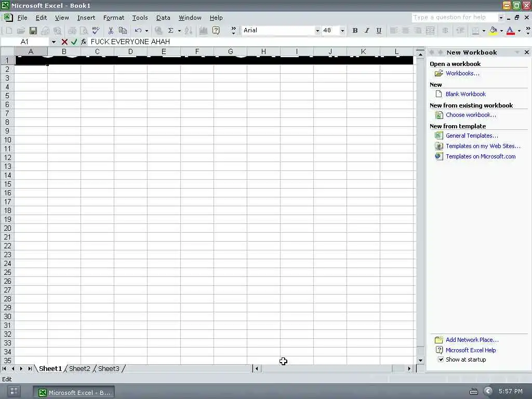Open the Tools menu

tap(140, 18)
